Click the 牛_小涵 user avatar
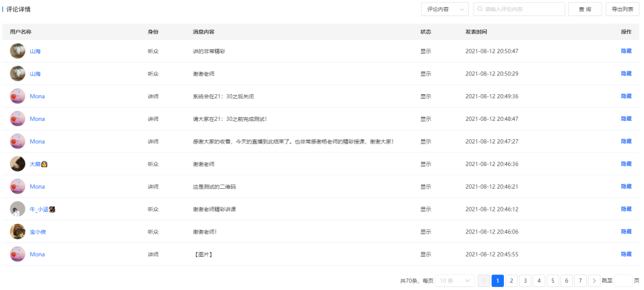The height and width of the screenshot is (290, 644). click(x=17, y=209)
